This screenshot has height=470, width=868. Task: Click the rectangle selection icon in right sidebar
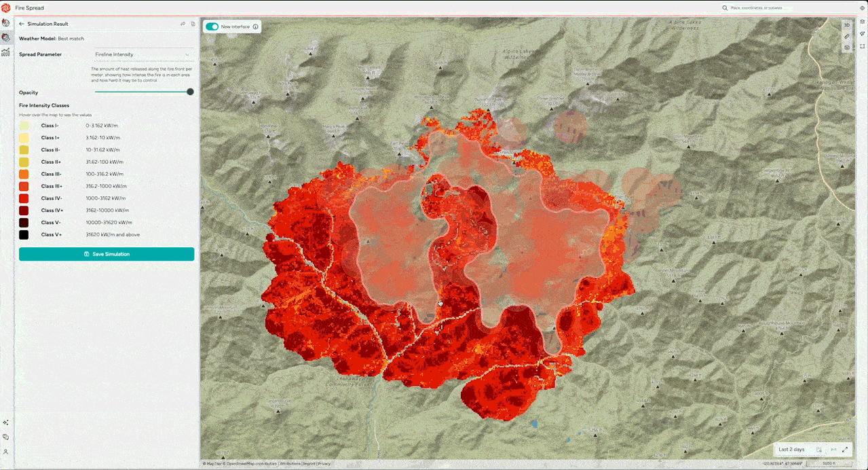[x=862, y=46]
